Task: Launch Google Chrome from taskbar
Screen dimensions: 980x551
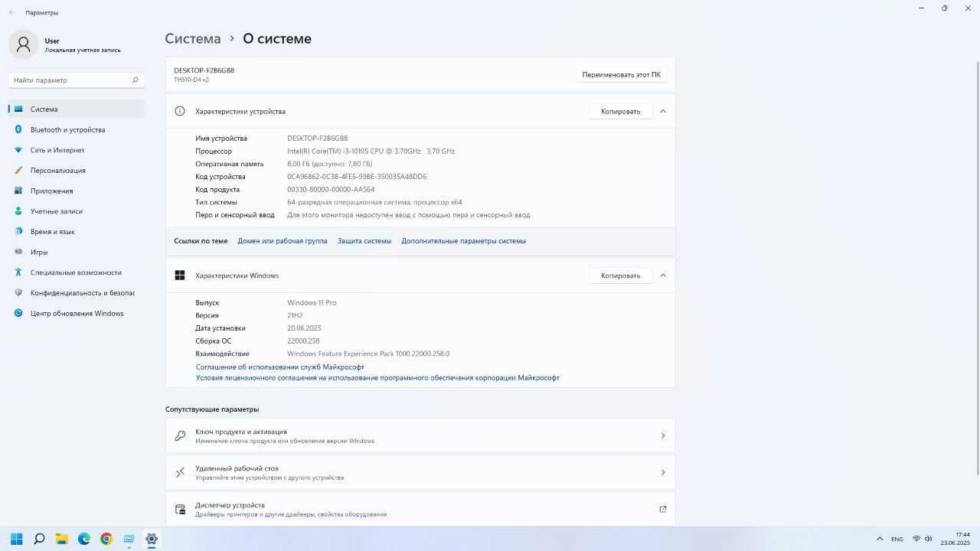Action: coord(106,539)
